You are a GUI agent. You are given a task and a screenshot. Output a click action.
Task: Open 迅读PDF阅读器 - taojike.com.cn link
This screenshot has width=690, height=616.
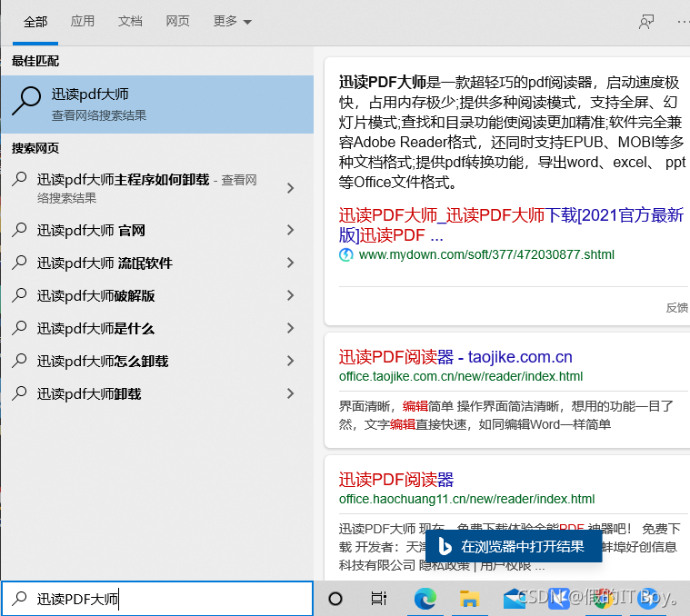[x=455, y=357]
